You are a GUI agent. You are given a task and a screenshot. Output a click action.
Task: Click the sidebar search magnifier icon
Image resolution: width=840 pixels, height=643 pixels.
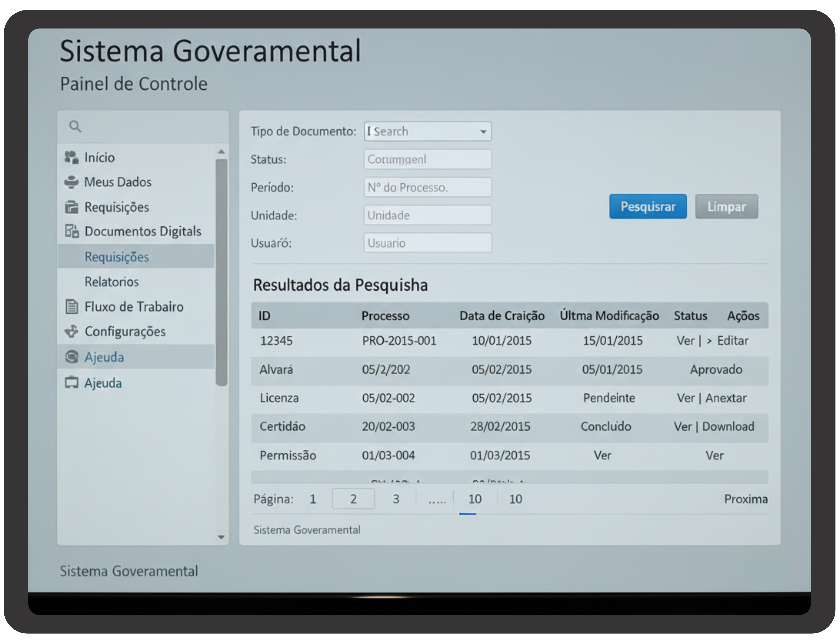(75, 126)
